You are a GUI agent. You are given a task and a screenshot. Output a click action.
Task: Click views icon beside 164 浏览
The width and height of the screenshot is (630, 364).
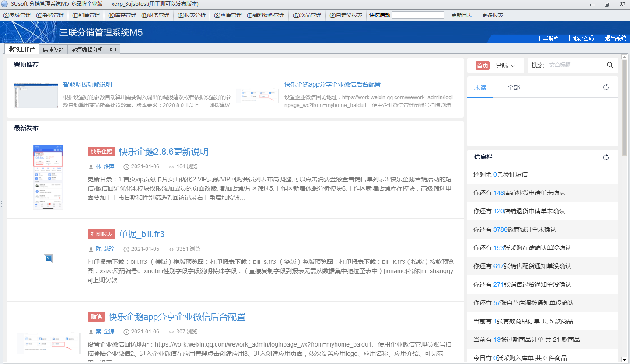[x=171, y=167]
